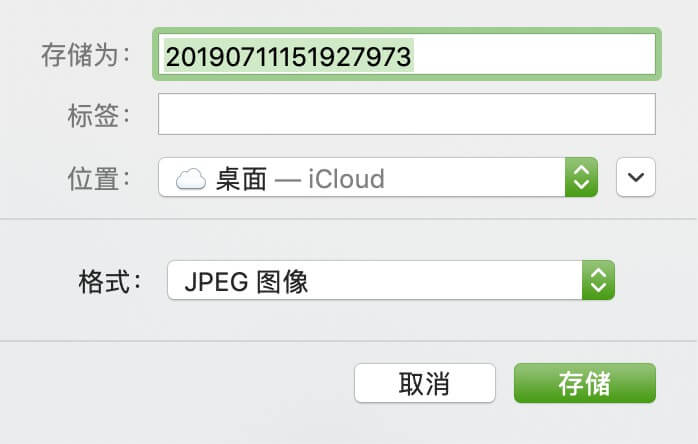Click the 取消 cancel button
The height and width of the screenshot is (444, 698).
[425, 383]
